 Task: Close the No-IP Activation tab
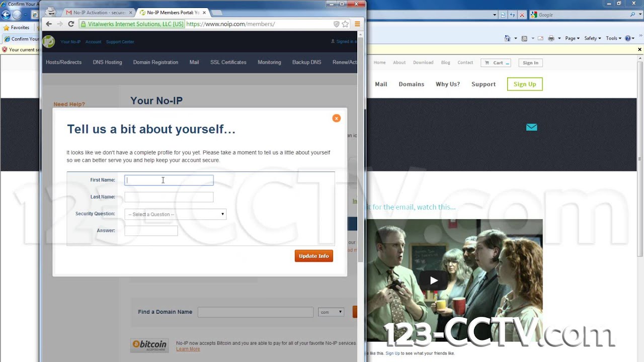tap(130, 13)
